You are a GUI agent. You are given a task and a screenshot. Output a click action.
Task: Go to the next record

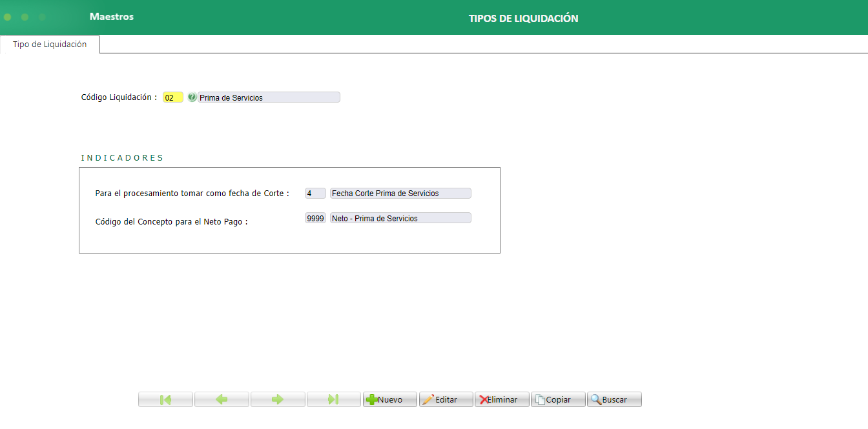(x=278, y=399)
